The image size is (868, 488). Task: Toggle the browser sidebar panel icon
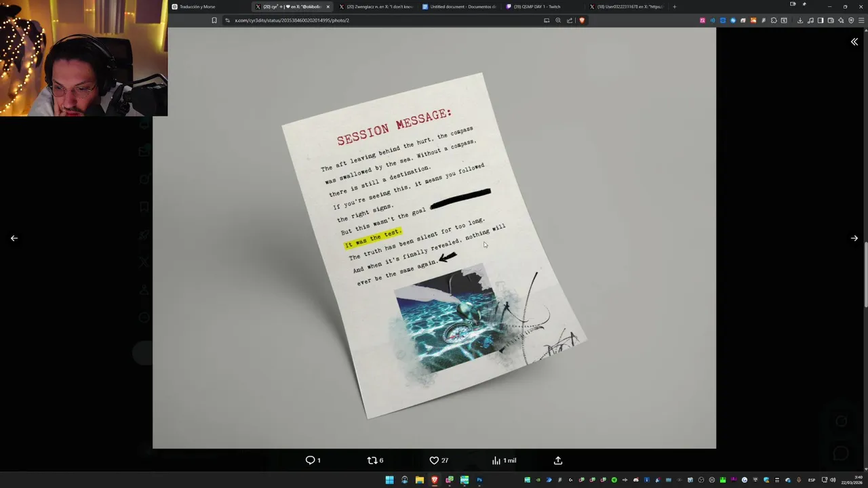(x=821, y=20)
